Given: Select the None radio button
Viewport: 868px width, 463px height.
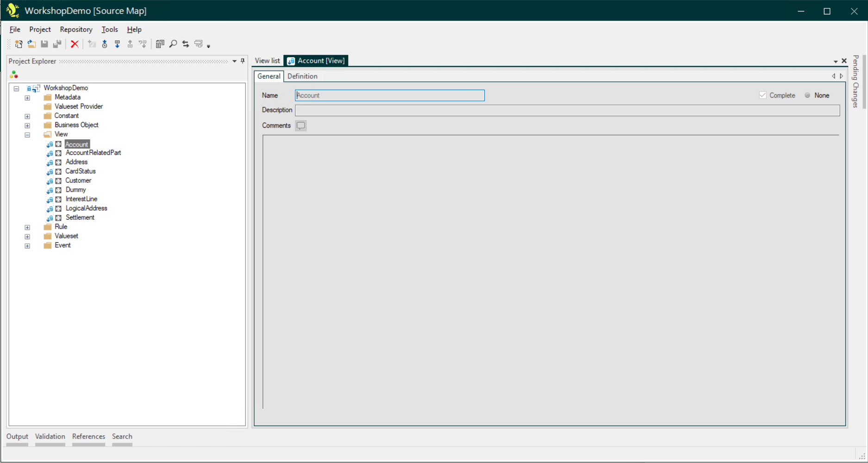Looking at the screenshot, I should (x=807, y=95).
